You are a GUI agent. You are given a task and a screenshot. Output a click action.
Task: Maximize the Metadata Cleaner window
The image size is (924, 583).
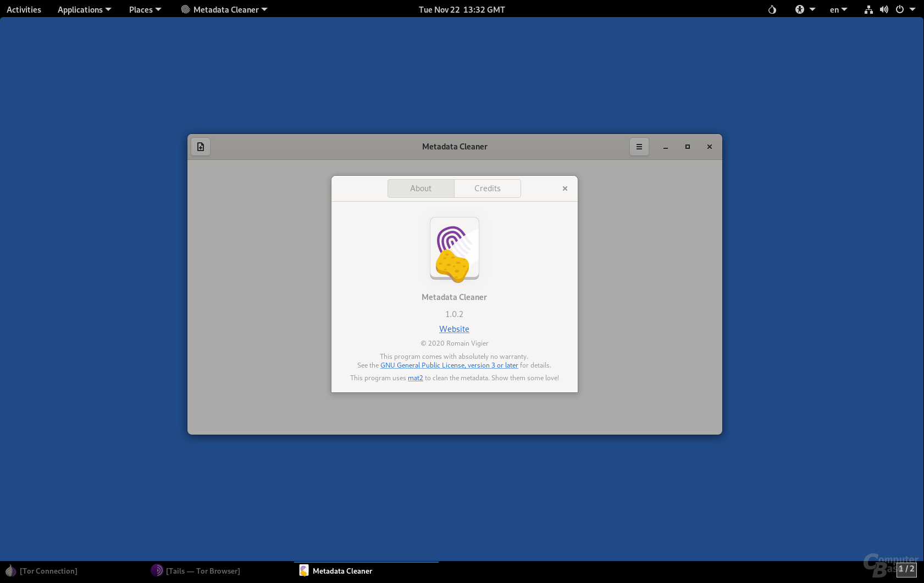coord(688,147)
